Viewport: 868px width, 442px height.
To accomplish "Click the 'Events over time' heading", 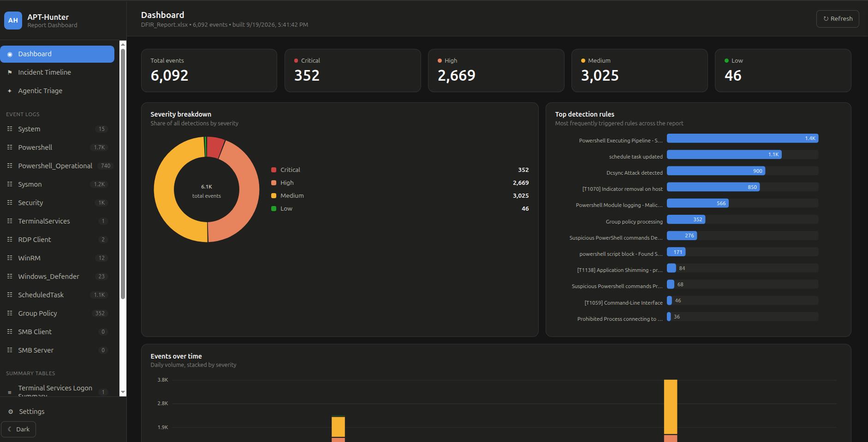I will [x=176, y=356].
